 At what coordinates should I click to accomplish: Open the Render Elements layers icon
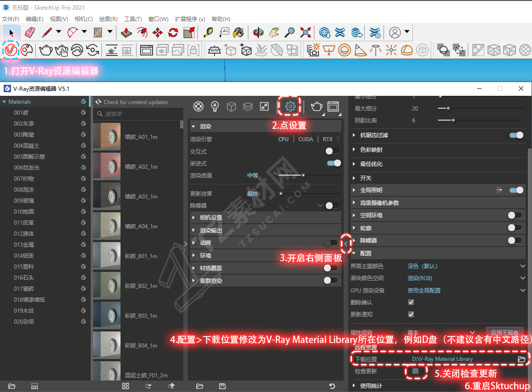[x=248, y=106]
